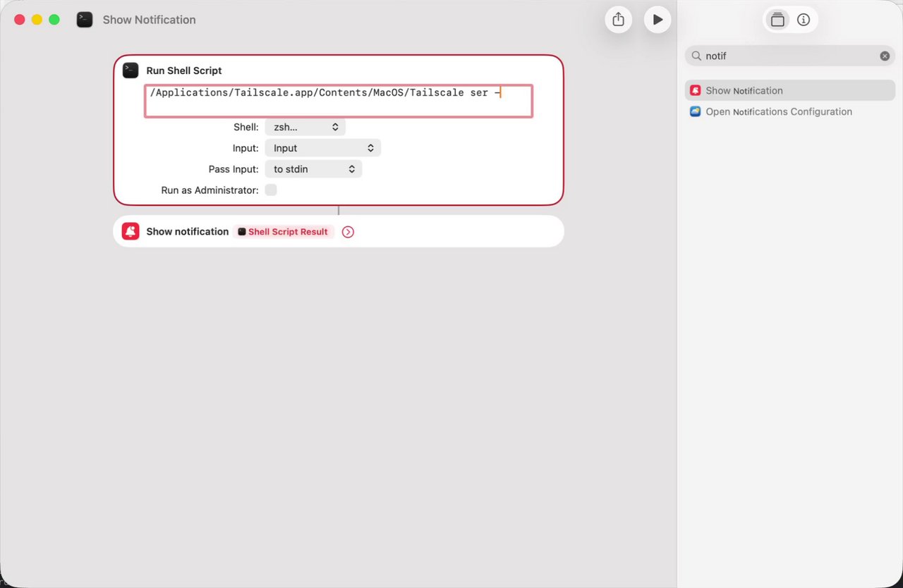
Task: Click the Show notification bell icon in the action
Action: (131, 231)
